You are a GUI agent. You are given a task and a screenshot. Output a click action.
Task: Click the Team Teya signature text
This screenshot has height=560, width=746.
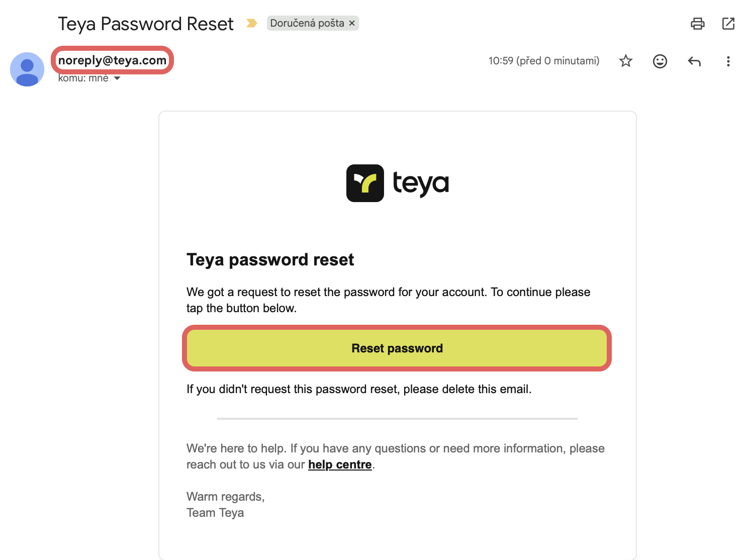215,513
